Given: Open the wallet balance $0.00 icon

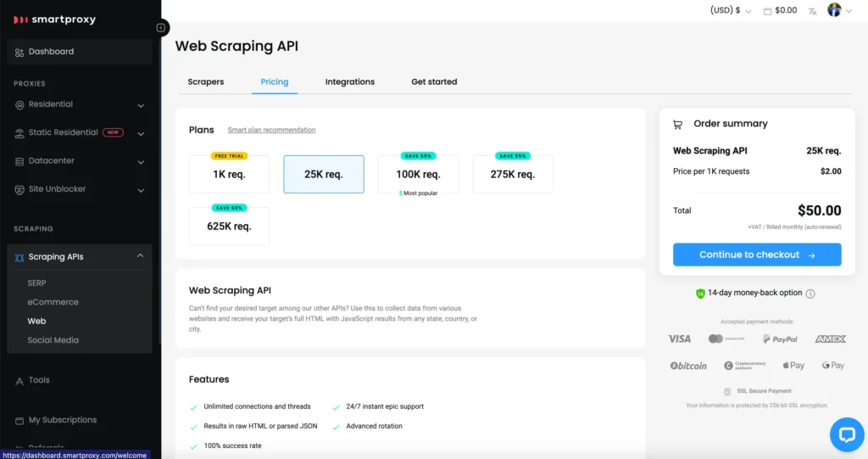Looking at the screenshot, I should [768, 11].
